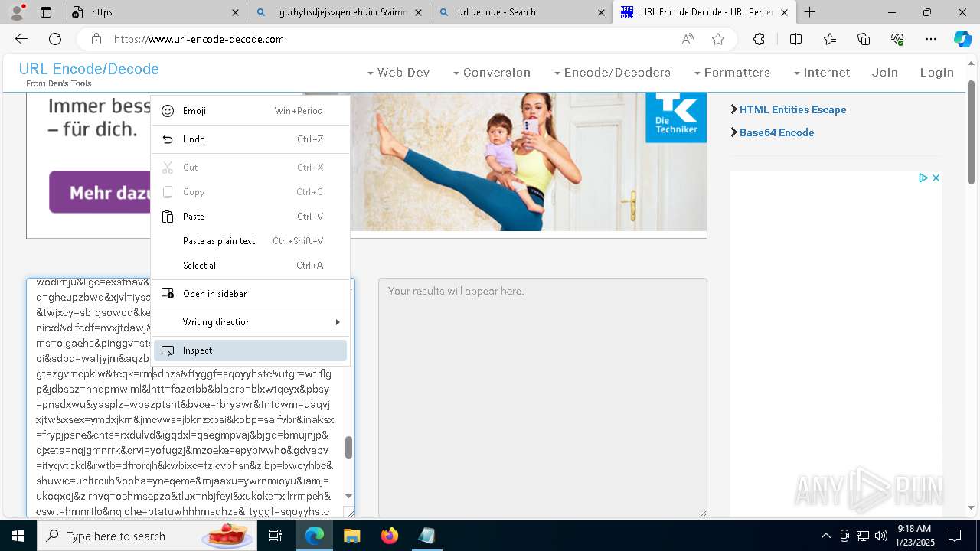Open File Explorer from taskbar
Image resolution: width=980 pixels, height=551 pixels.
pos(351,536)
